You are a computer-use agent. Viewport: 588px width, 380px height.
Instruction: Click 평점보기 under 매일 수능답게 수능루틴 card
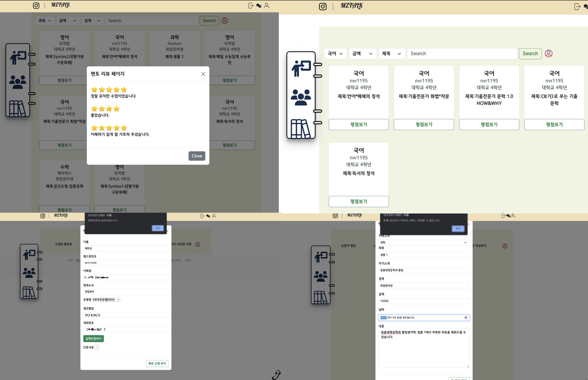229,80
